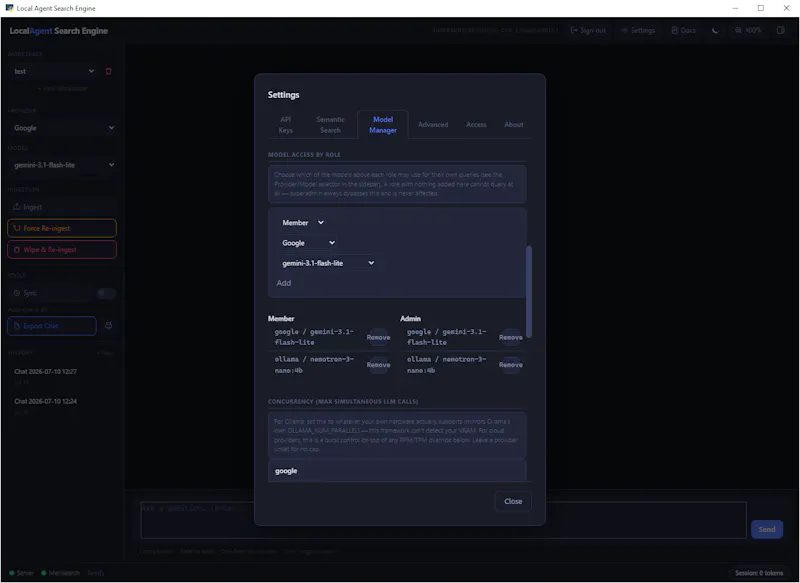This screenshot has width=800, height=583.
Task: Toggle the side panel icon in header
Action: (781, 31)
